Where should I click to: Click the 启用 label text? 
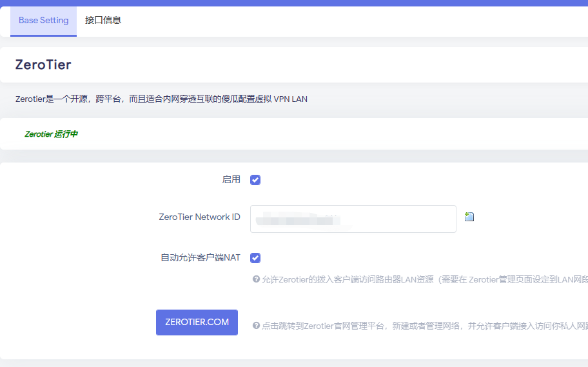click(x=231, y=180)
